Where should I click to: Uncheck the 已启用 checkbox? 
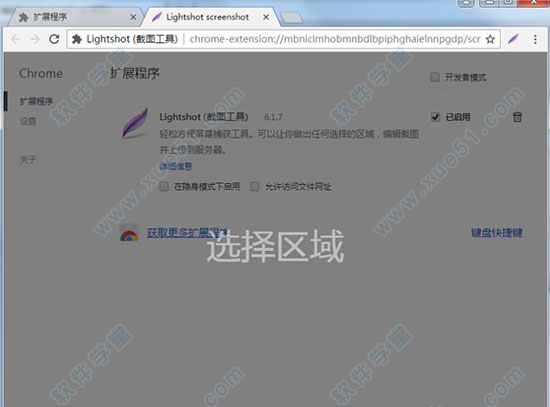click(x=435, y=117)
